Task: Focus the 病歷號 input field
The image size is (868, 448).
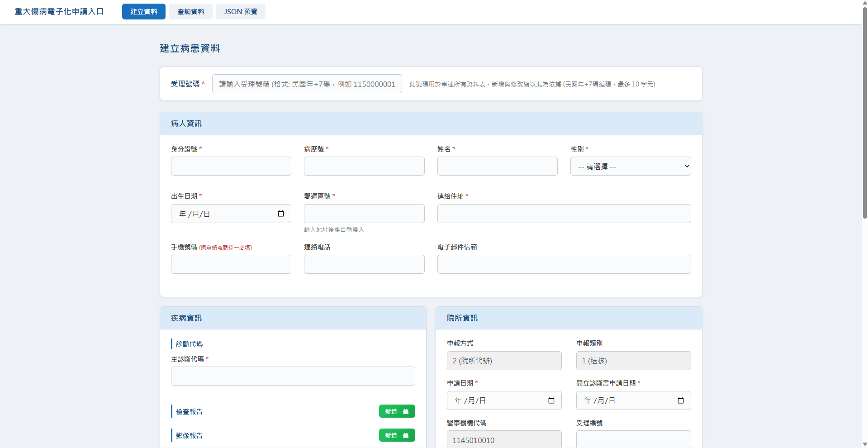Action: [x=364, y=166]
